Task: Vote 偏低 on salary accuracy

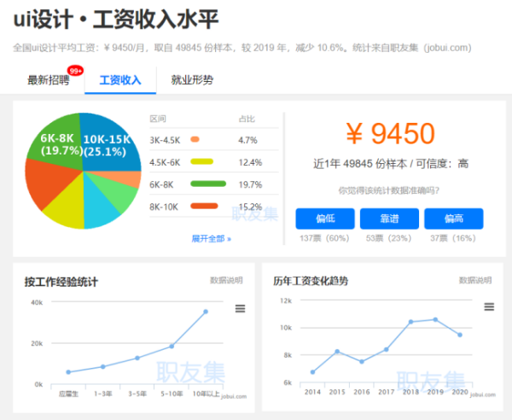Action: (325, 219)
